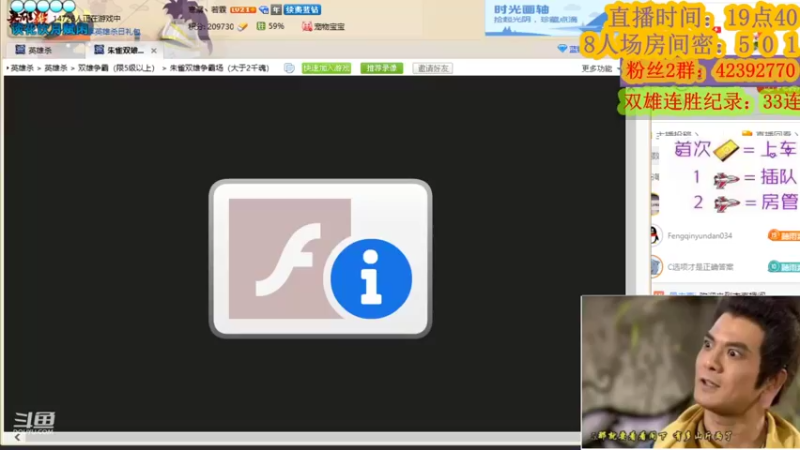Click the penguin avatar of Fengqinyundan034

tap(656, 235)
